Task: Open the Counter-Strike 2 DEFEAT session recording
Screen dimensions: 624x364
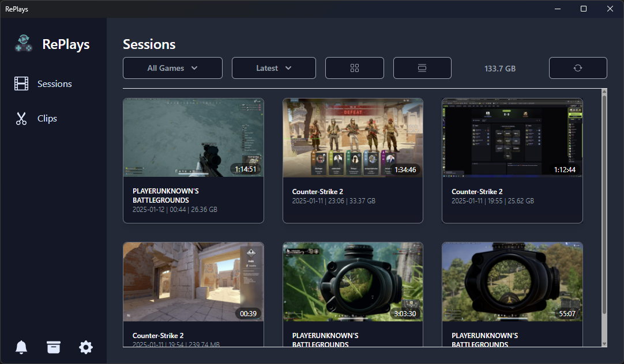Action: point(352,137)
